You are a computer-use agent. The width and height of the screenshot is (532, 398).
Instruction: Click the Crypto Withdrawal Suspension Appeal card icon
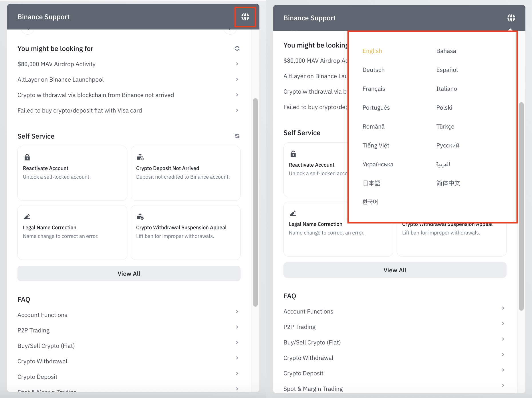pyautogui.click(x=140, y=216)
